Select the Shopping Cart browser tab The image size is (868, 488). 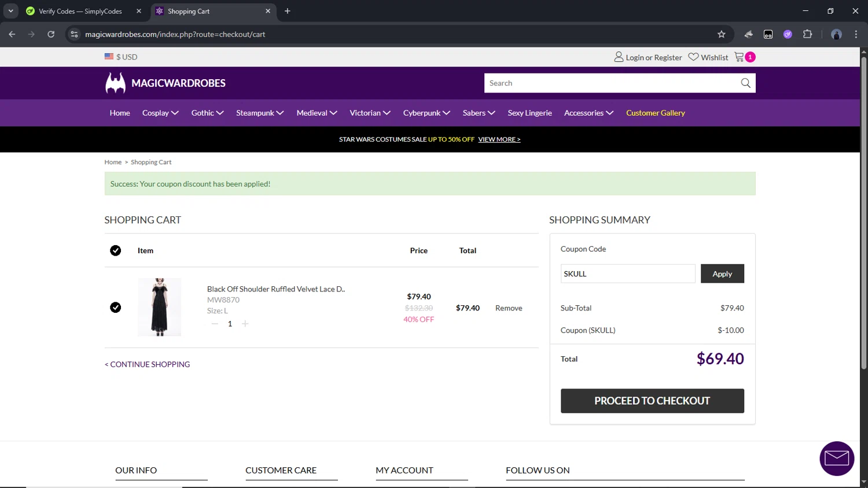[x=213, y=11]
